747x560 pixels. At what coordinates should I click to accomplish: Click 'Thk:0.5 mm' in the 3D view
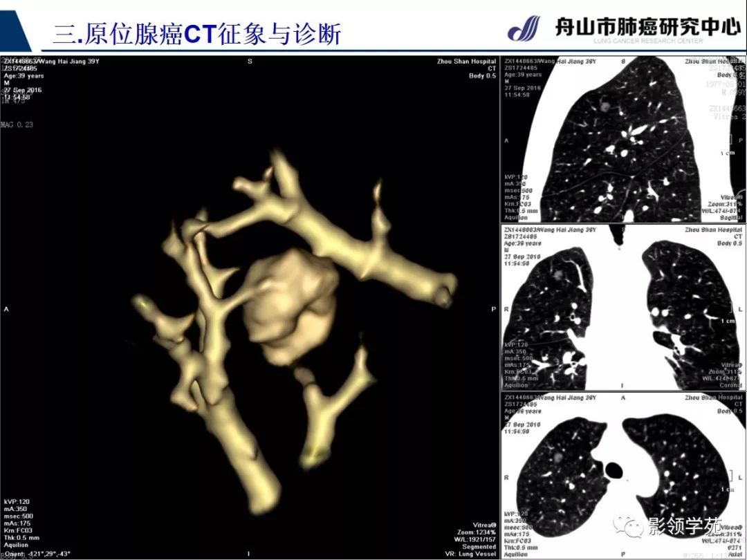pyautogui.click(x=22, y=538)
